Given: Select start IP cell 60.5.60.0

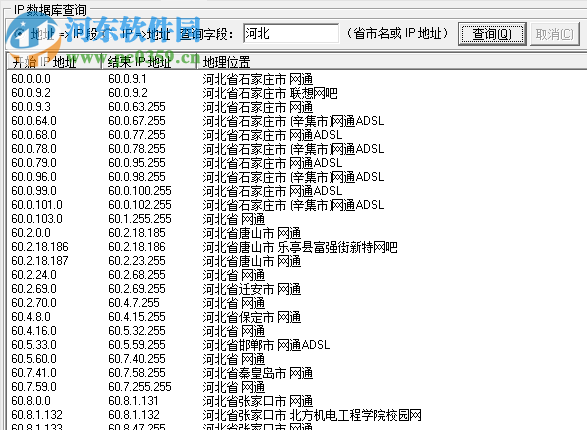Looking at the screenshot, I should tap(34, 359).
